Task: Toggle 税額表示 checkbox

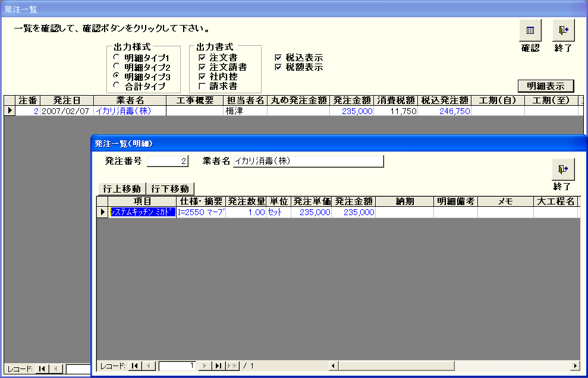Action: [x=278, y=67]
